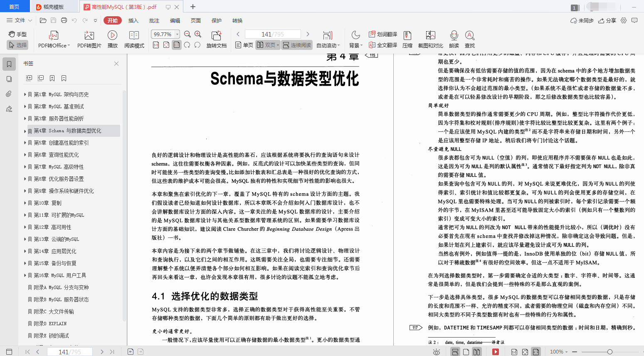Click the toolbar page number field 141/795
Screen dimensions: 644x356
click(x=273, y=34)
